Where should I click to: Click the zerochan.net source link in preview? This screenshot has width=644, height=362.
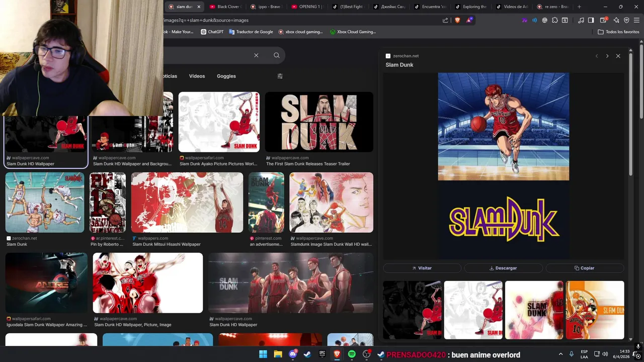[406, 56]
